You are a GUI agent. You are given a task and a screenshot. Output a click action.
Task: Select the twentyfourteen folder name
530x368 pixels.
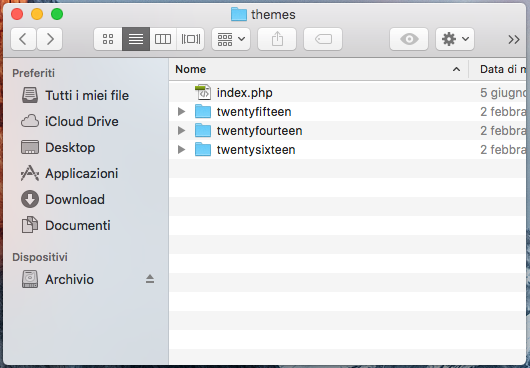260,131
